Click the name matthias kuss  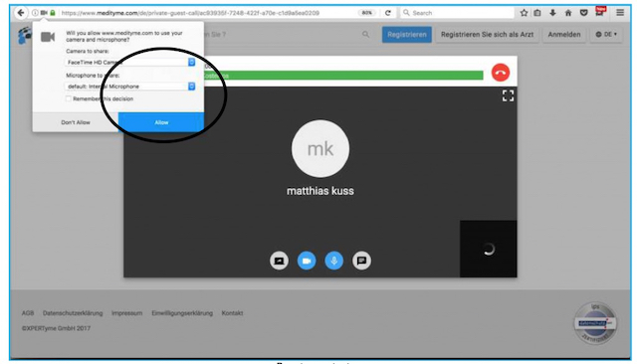pos(320,191)
